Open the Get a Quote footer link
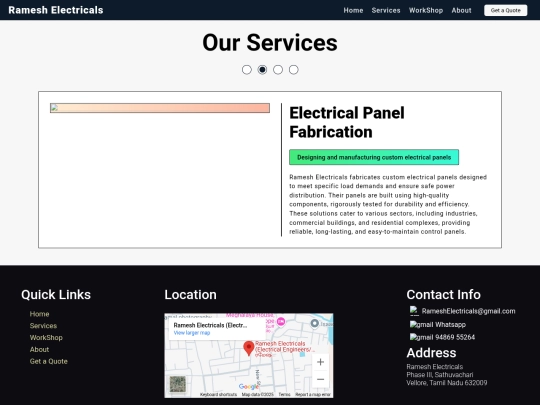Viewport: 540px width, 405px height. [49, 361]
